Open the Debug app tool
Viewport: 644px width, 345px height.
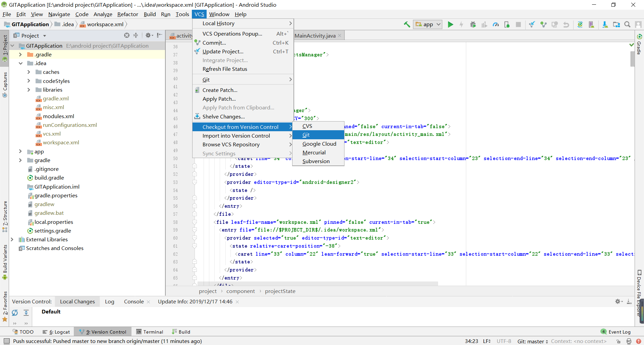click(473, 24)
